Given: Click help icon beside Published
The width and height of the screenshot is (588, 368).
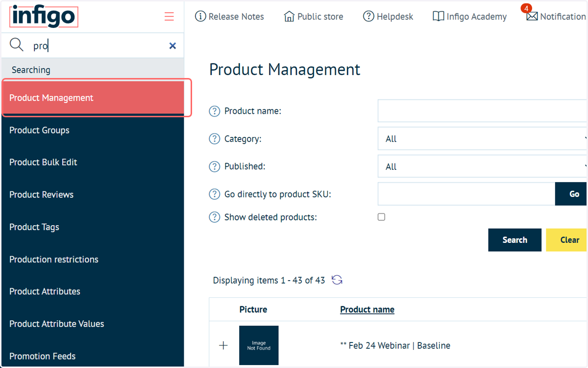Looking at the screenshot, I should 215,166.
